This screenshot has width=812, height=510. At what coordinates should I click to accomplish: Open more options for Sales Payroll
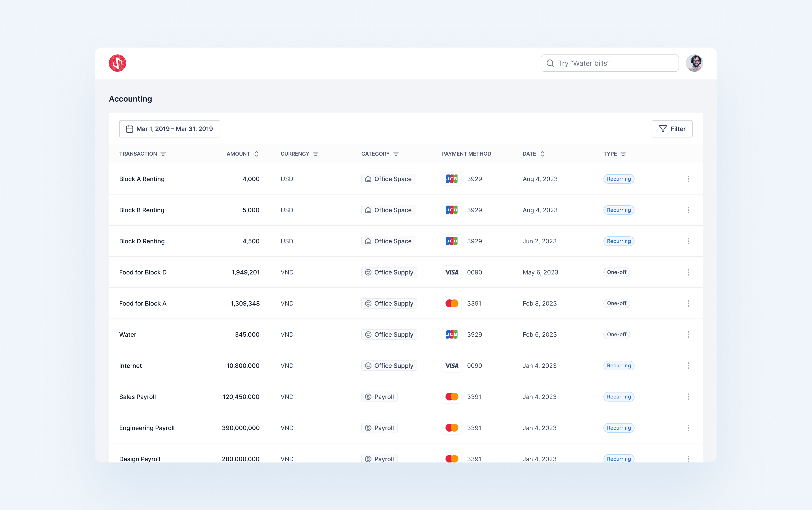pyautogui.click(x=688, y=397)
